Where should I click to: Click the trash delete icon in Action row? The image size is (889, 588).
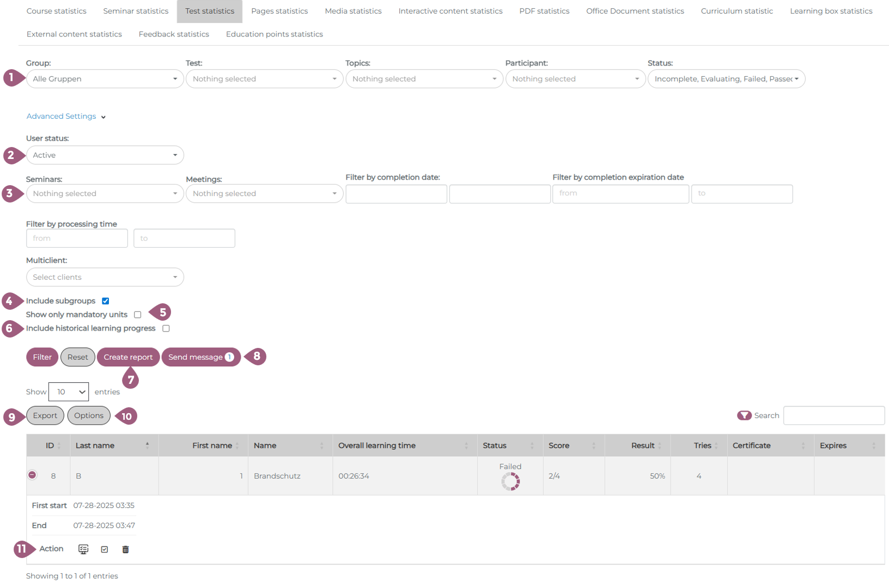click(125, 549)
